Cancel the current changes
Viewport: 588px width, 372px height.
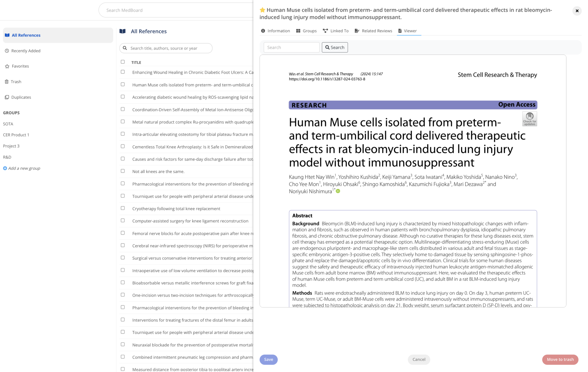[x=419, y=359]
